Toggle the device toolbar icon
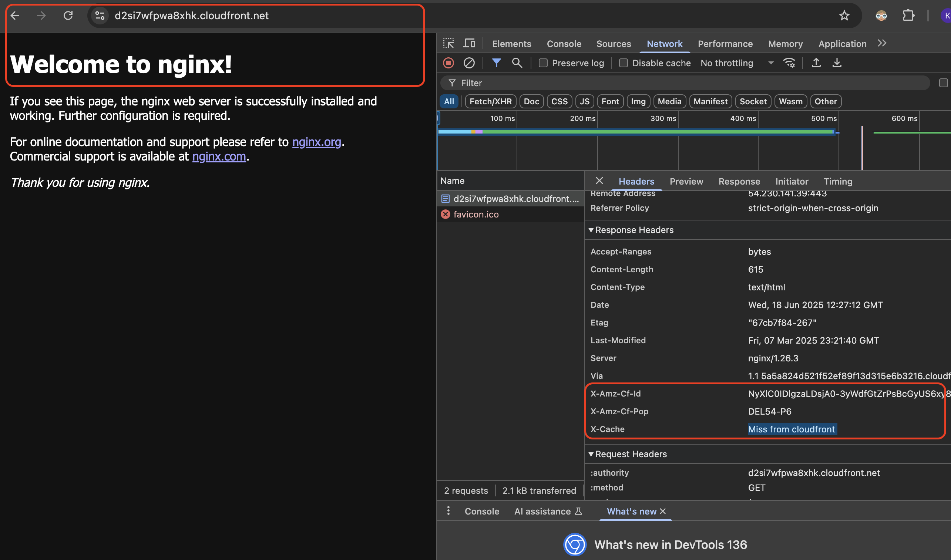 click(469, 43)
